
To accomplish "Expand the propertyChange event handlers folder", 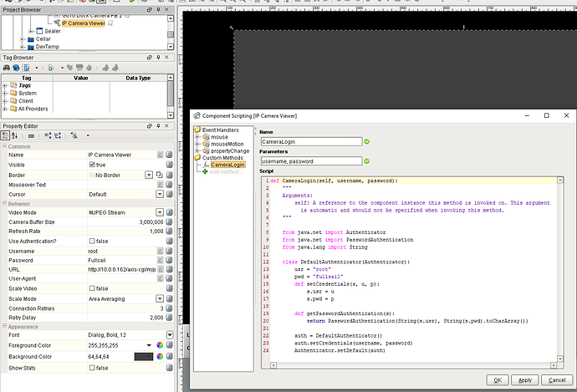I will pos(197,150).
